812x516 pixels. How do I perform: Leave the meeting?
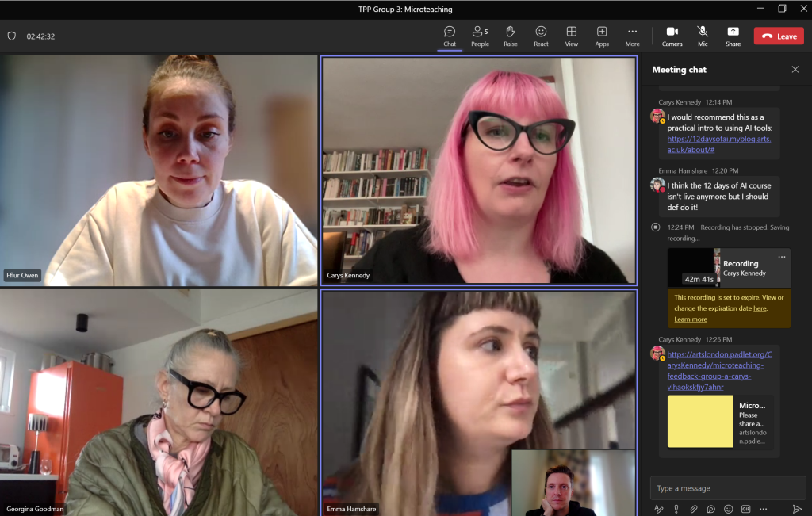pyautogui.click(x=779, y=36)
